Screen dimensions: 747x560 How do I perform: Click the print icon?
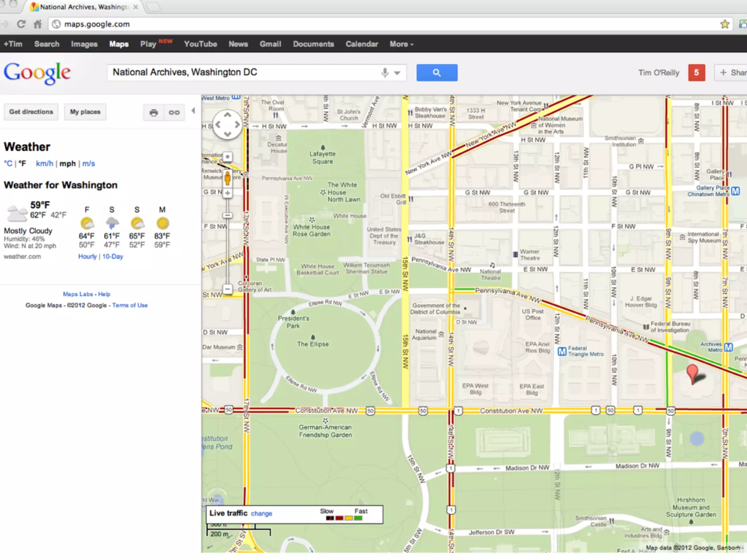coord(154,112)
